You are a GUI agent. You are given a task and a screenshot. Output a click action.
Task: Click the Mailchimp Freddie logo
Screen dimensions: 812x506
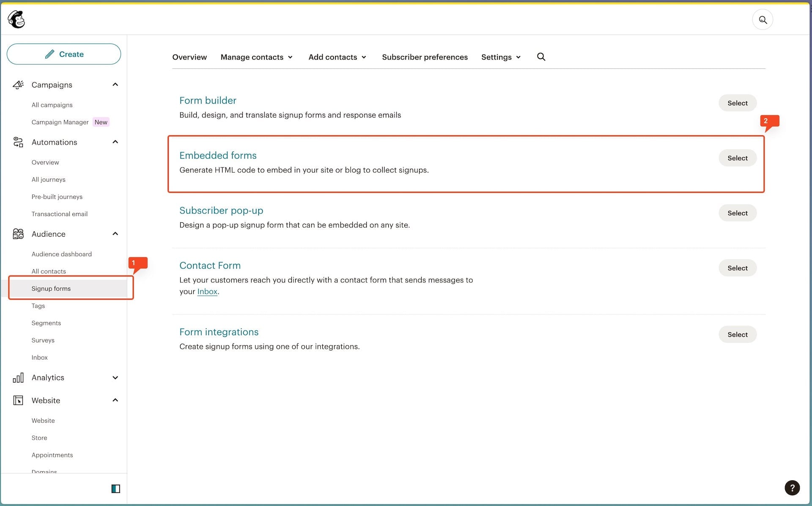(16, 19)
